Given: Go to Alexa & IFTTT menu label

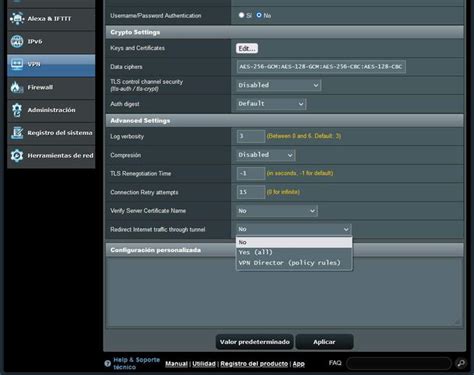Looking at the screenshot, I should [x=49, y=19].
